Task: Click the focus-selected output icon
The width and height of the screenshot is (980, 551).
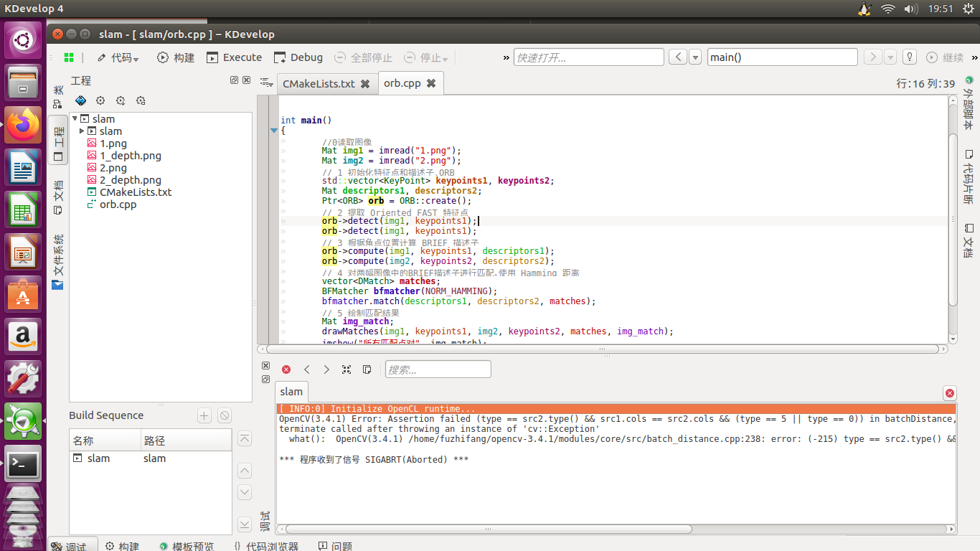Action: coord(347,369)
